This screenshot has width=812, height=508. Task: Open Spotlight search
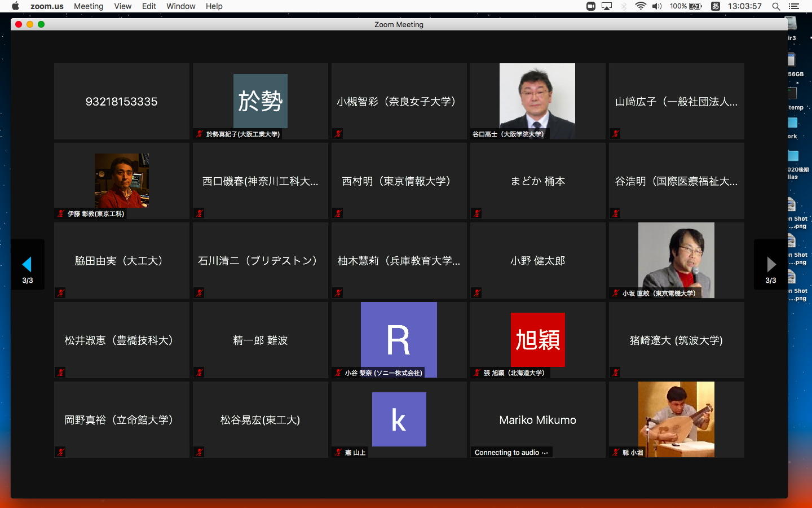tap(776, 6)
